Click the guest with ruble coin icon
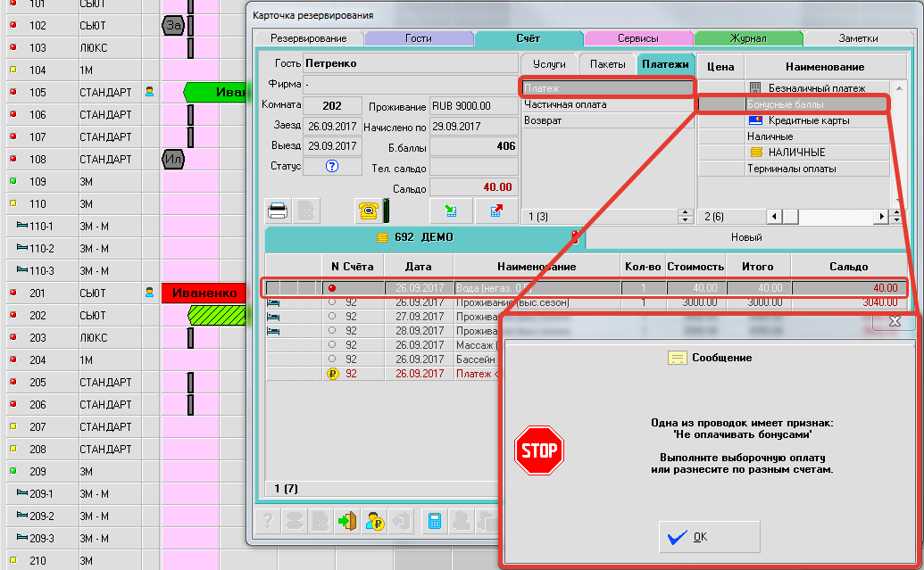 pyautogui.click(x=375, y=522)
